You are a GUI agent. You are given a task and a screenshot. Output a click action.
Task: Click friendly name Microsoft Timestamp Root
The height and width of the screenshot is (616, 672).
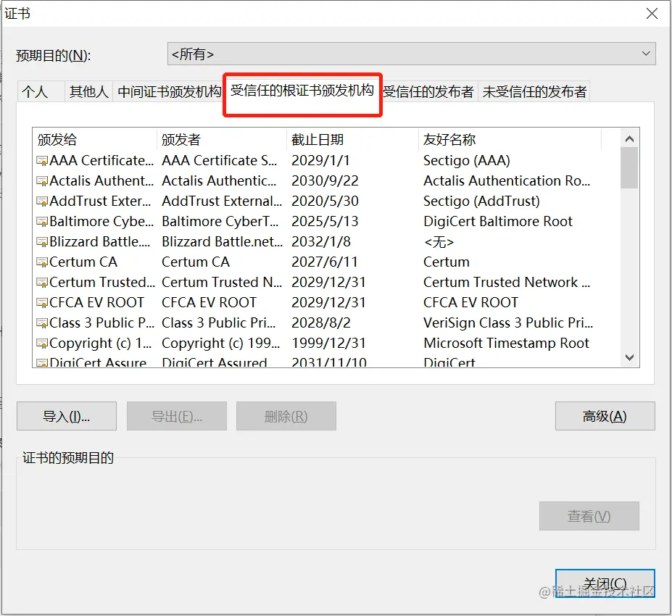506,343
